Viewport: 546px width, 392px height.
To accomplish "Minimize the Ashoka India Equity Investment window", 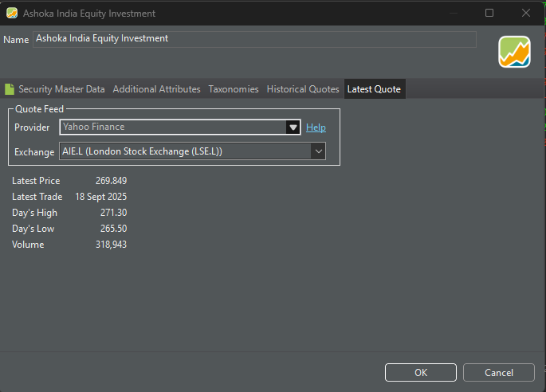I will 453,14.
